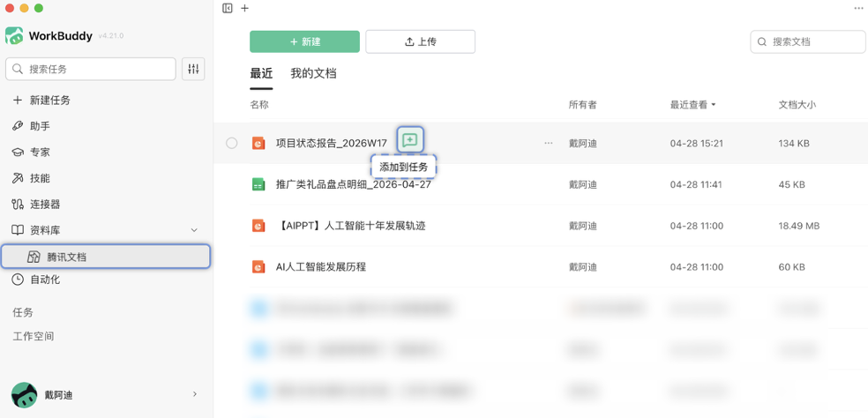
Task: Open the 助手 assistant section
Action: (40, 126)
